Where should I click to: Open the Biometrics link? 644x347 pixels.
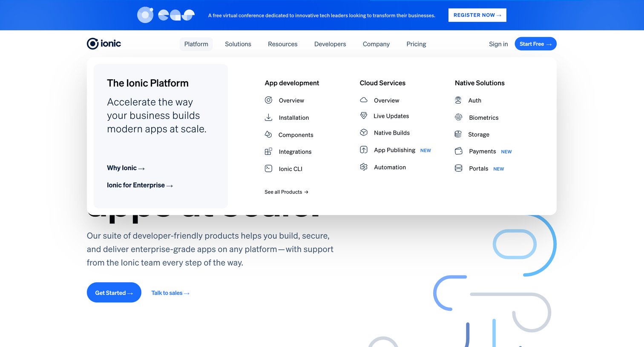pyautogui.click(x=484, y=118)
